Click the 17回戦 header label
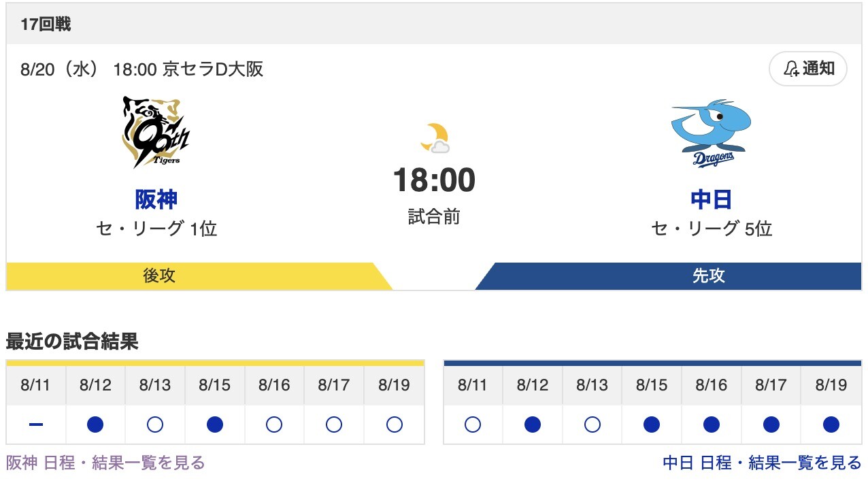 (46, 24)
